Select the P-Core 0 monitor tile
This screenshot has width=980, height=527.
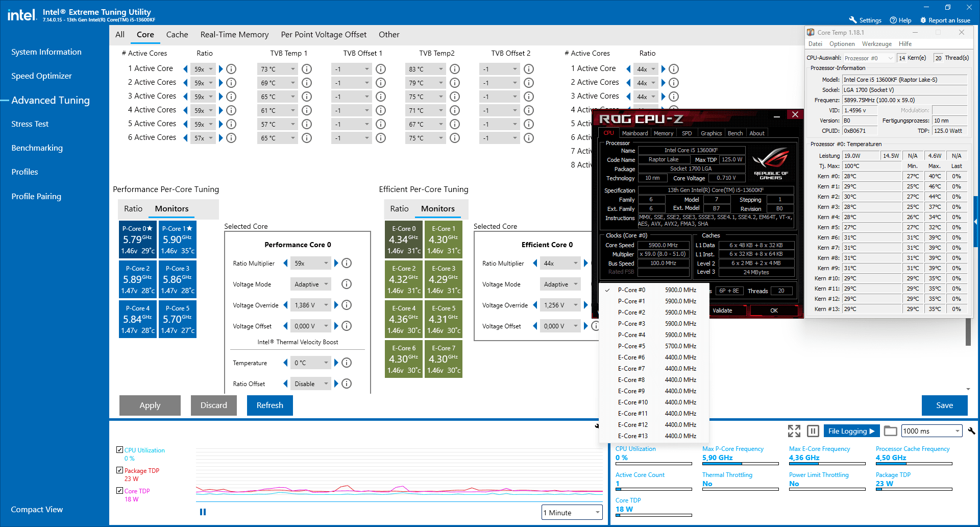pos(138,239)
